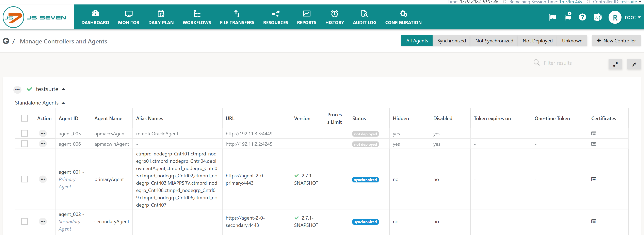Open the Configuration gears icon
The height and width of the screenshot is (235, 644).
(x=403, y=13)
